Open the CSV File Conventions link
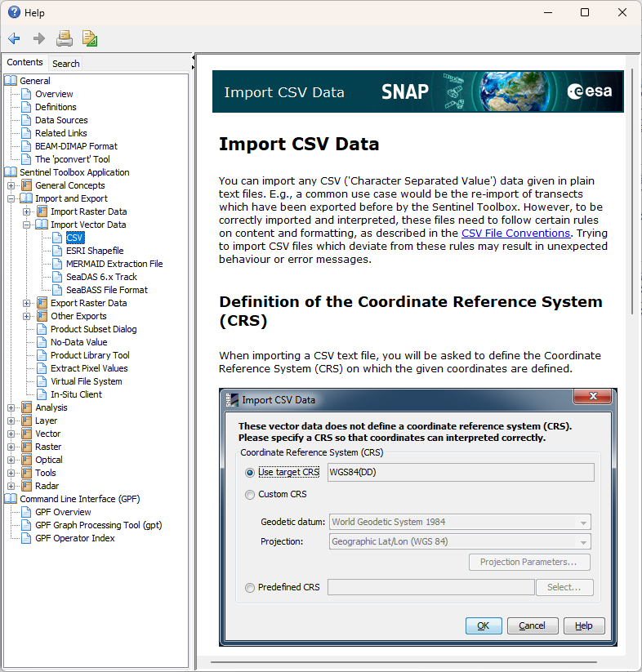Image resolution: width=642 pixels, height=672 pixels. (515, 234)
